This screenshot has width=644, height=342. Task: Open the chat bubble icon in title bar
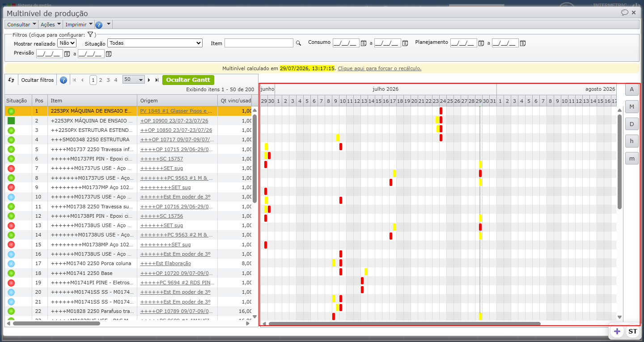click(x=625, y=13)
